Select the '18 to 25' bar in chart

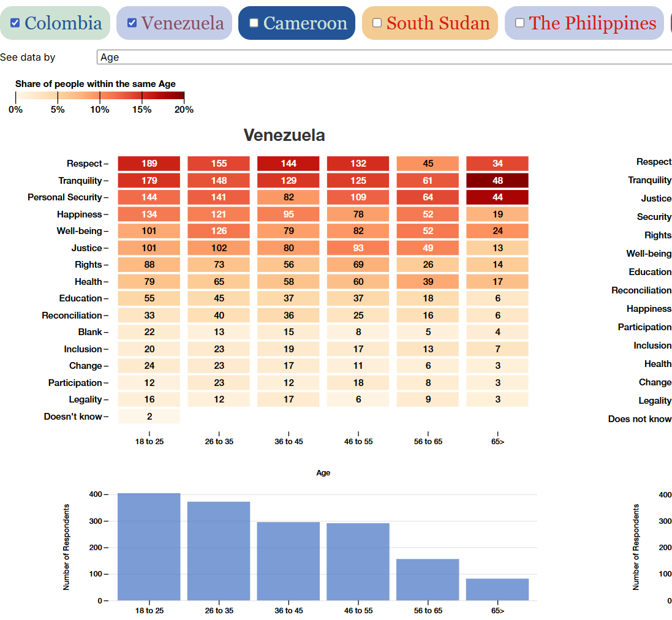(149, 545)
